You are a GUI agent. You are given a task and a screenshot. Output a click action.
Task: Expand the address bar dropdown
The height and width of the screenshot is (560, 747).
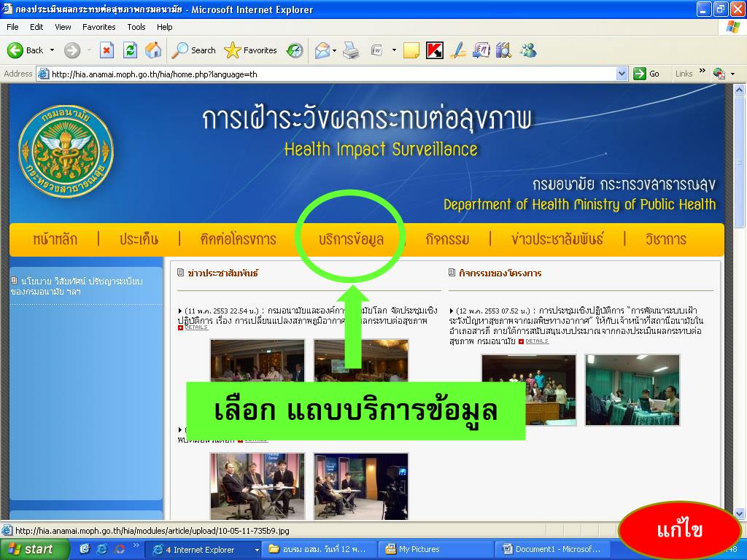(x=622, y=74)
